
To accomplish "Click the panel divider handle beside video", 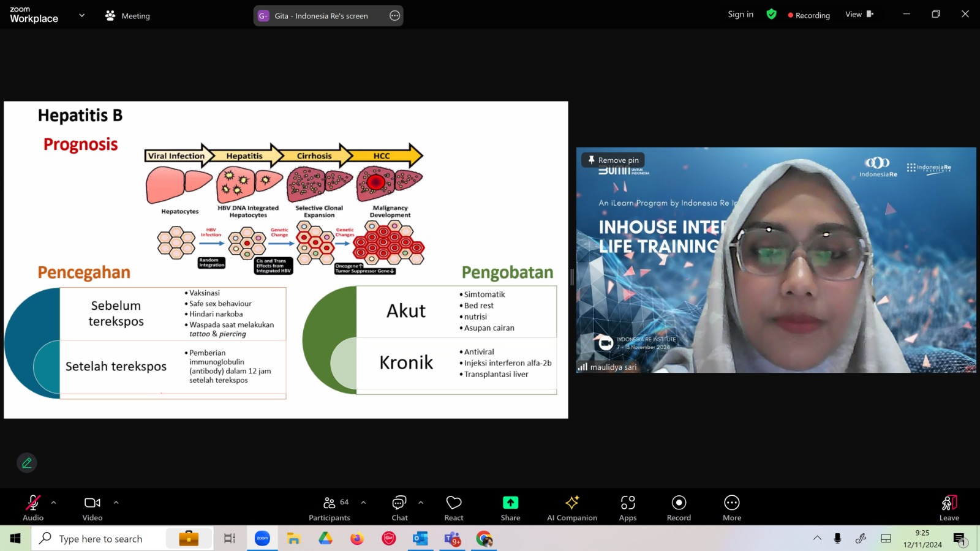I will tap(572, 277).
